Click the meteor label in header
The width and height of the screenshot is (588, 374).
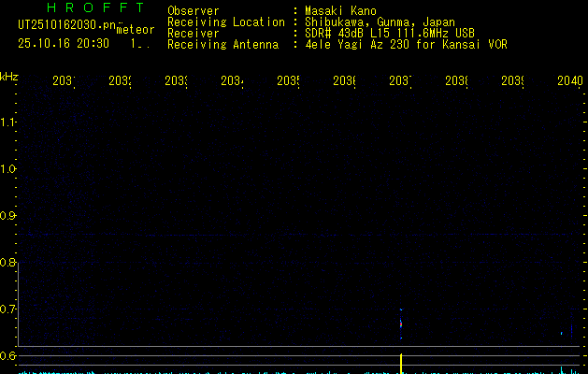136,29
